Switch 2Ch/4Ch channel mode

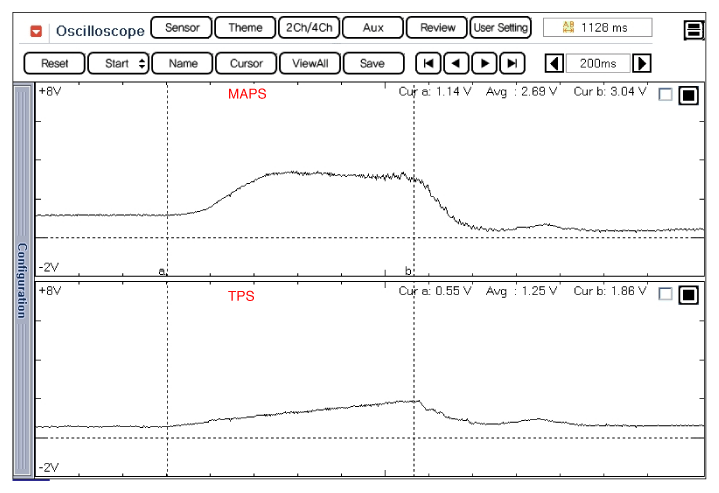(309, 28)
